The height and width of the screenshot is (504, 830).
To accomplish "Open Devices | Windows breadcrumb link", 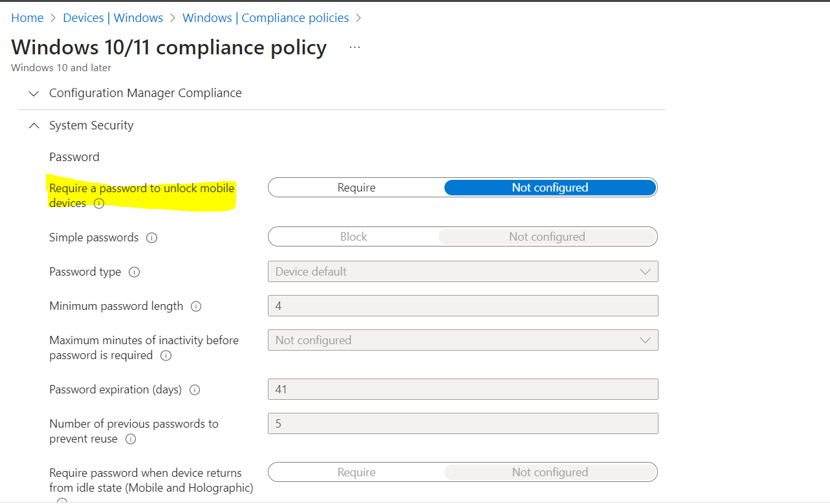I will point(113,18).
